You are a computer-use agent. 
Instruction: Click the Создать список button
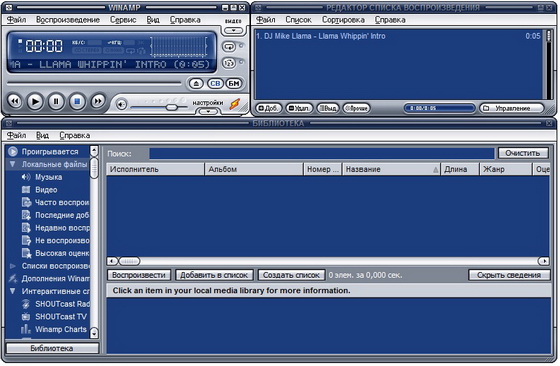[291, 275]
